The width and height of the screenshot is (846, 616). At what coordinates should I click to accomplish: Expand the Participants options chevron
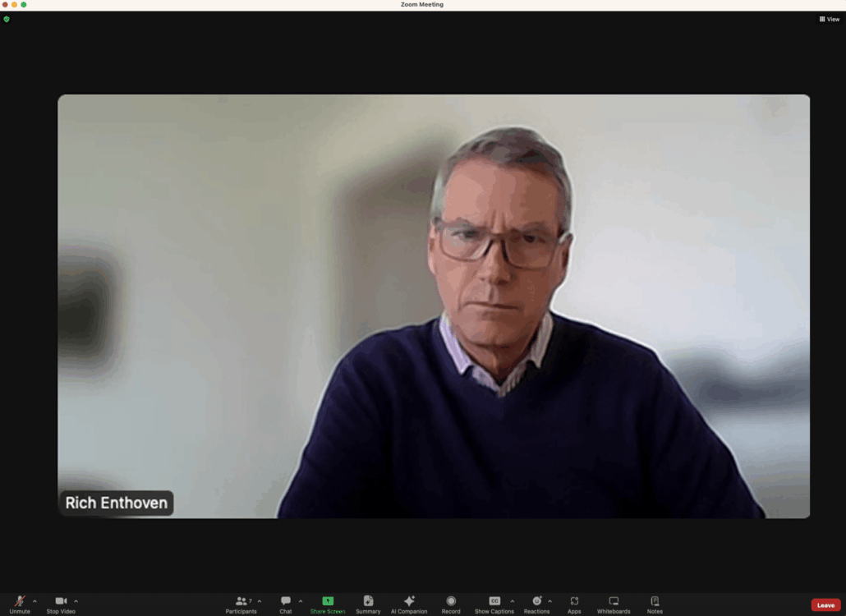click(x=260, y=601)
